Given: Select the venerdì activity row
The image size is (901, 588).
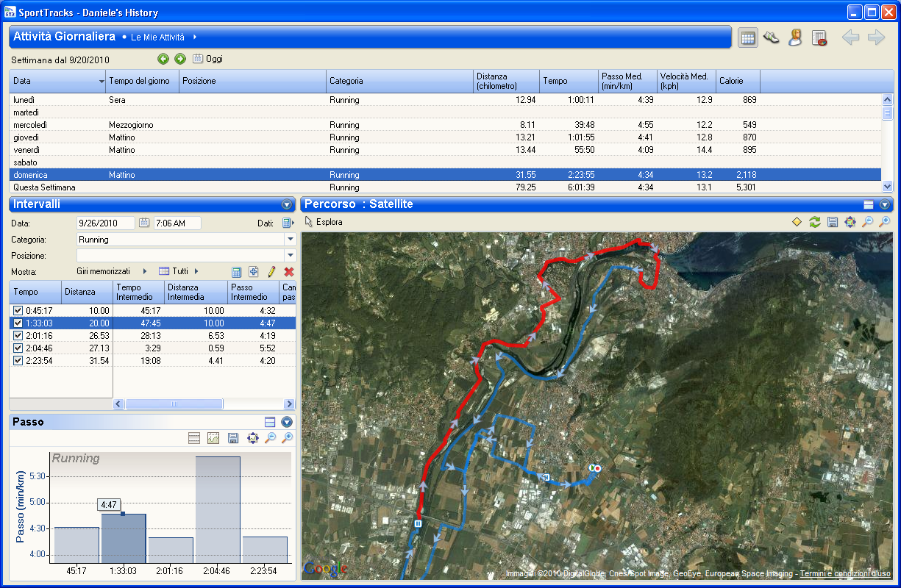Looking at the screenshot, I should (x=446, y=150).
